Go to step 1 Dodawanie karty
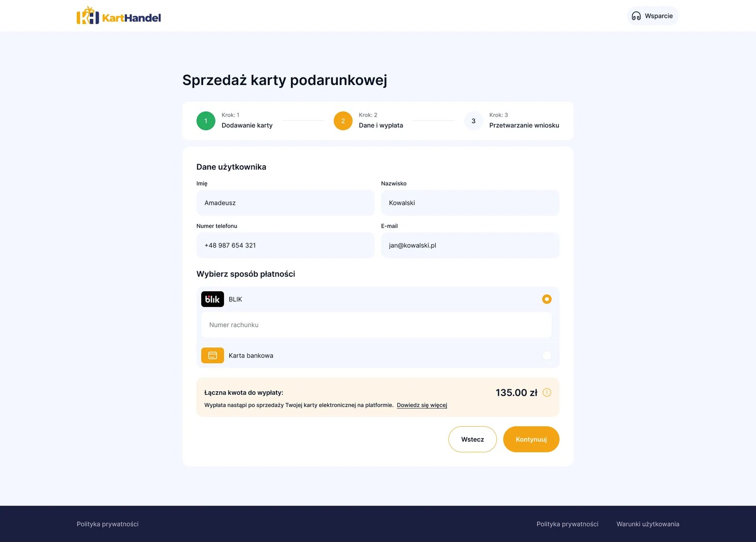The width and height of the screenshot is (756, 542). (235, 121)
